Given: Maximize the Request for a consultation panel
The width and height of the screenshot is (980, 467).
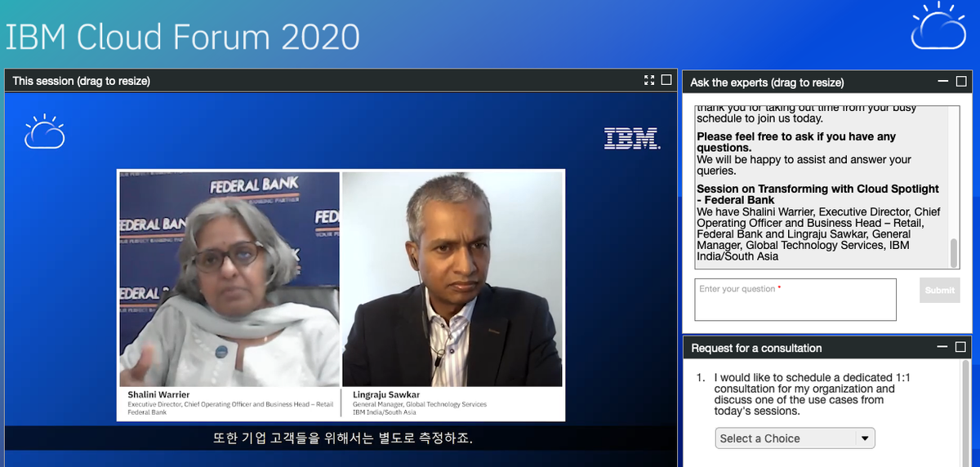Looking at the screenshot, I should (x=961, y=347).
